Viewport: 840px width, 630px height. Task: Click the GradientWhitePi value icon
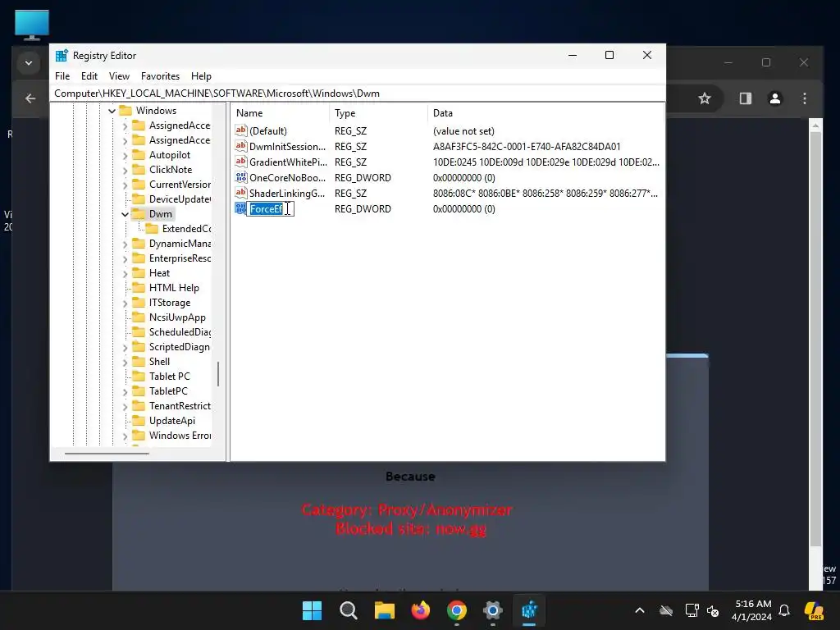coord(241,162)
